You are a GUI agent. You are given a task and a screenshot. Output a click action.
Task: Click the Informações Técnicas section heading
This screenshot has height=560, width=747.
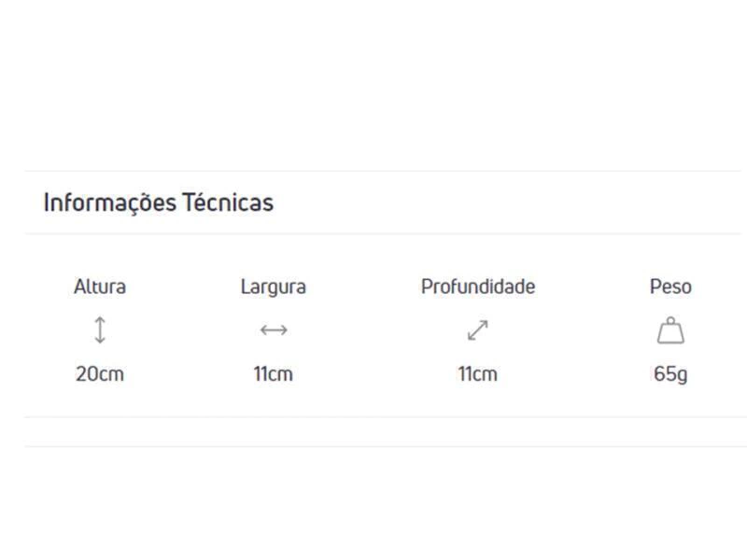[159, 203]
